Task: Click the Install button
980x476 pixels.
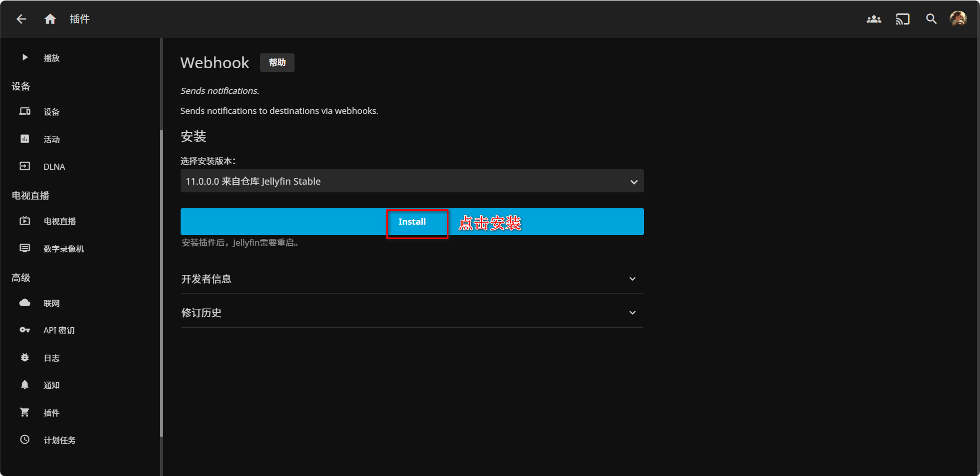Action: coord(412,222)
